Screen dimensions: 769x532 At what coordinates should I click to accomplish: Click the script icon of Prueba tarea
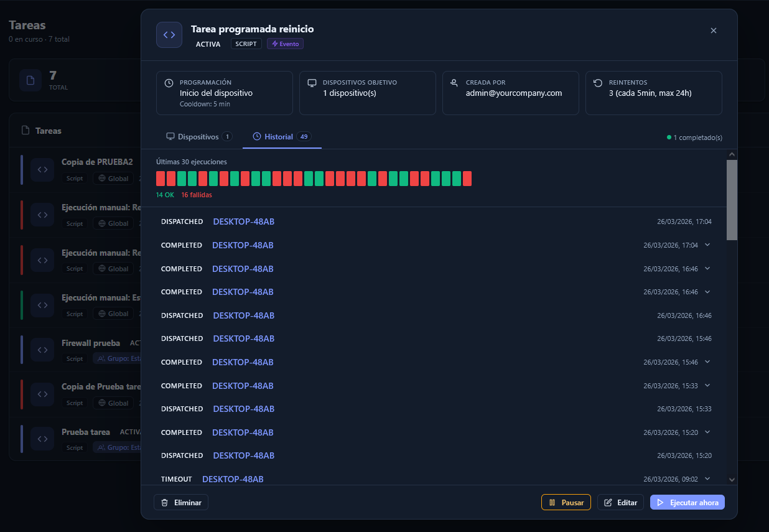(42, 439)
